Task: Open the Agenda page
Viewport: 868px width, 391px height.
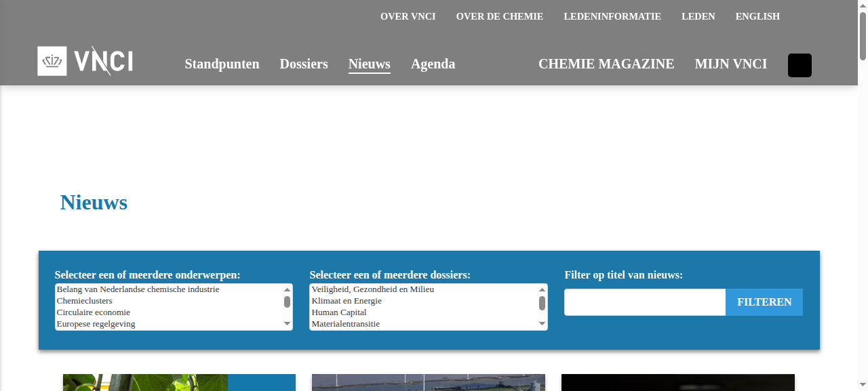Action: (433, 64)
